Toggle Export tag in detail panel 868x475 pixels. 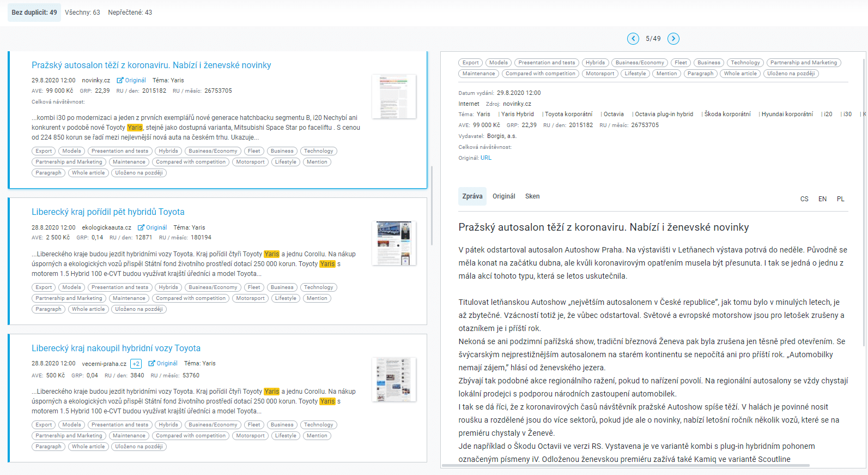point(471,63)
